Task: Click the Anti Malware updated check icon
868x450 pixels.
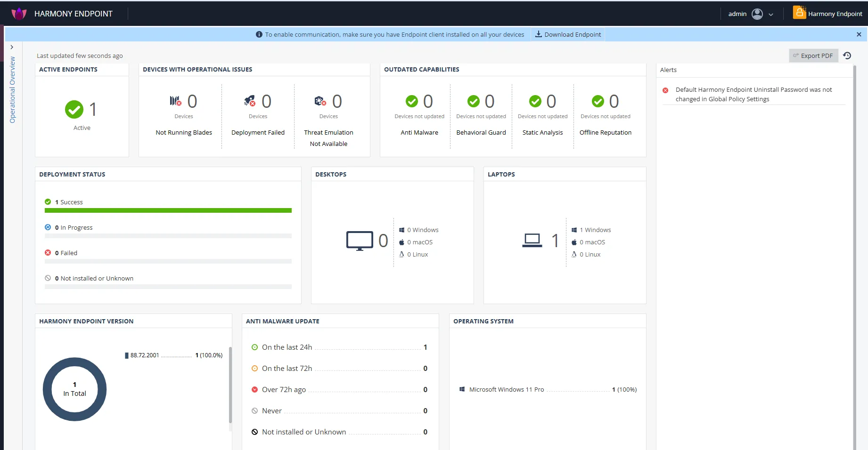Action: (412, 101)
